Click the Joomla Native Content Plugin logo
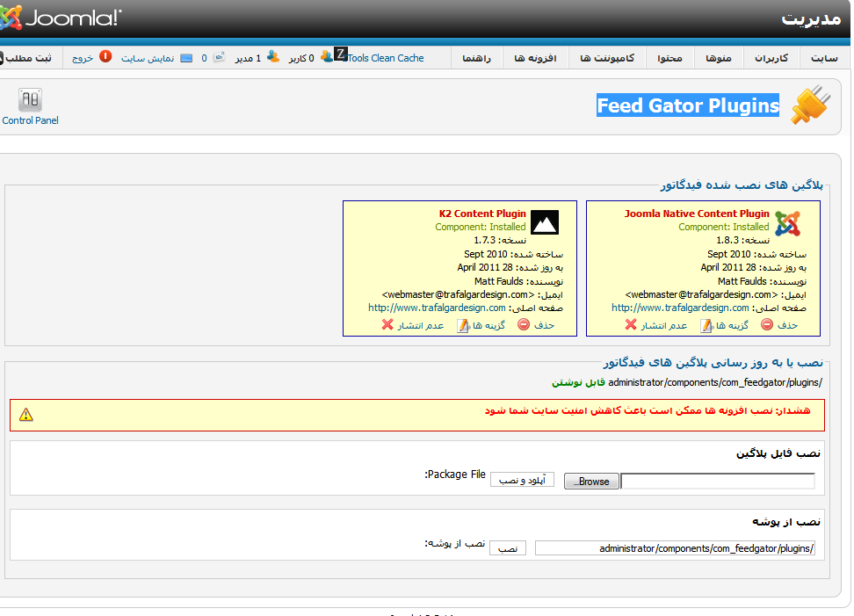The image size is (854, 616). tap(787, 223)
